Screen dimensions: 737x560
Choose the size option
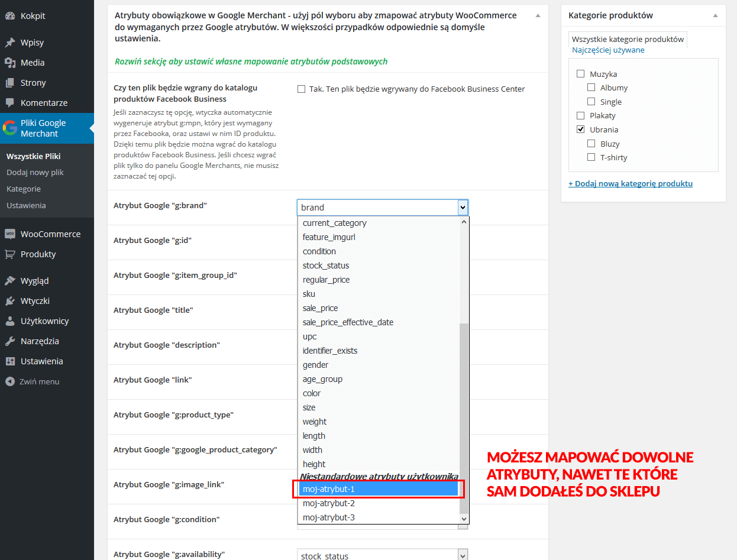[x=379, y=407]
